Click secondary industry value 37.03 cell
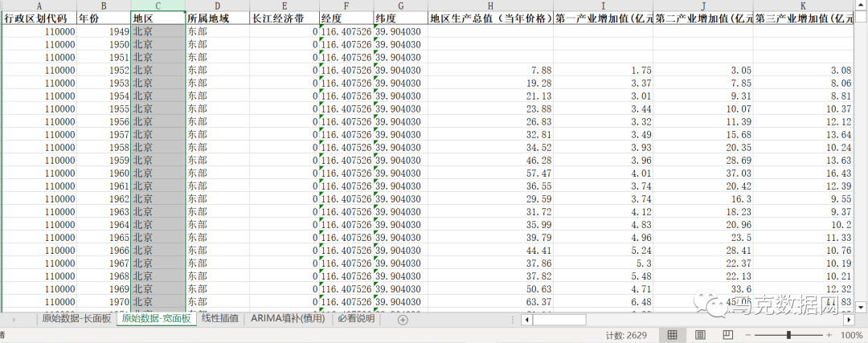This screenshot has height=343, width=868. pyautogui.click(x=703, y=174)
